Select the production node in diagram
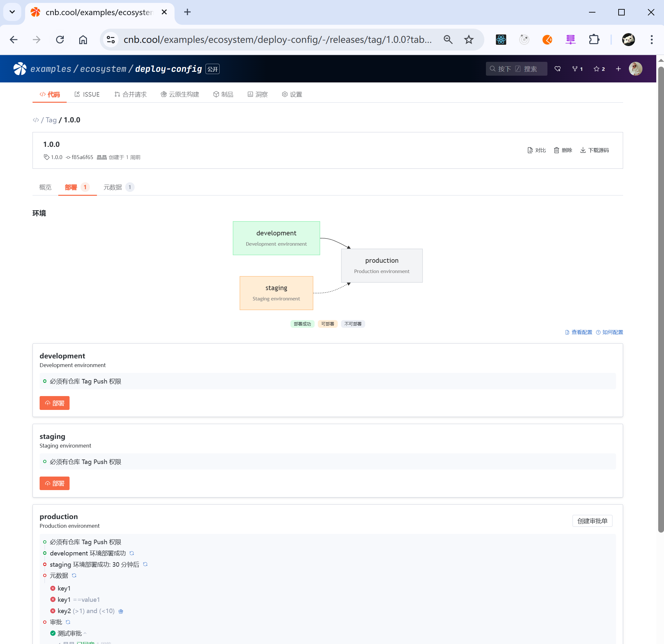 click(382, 266)
